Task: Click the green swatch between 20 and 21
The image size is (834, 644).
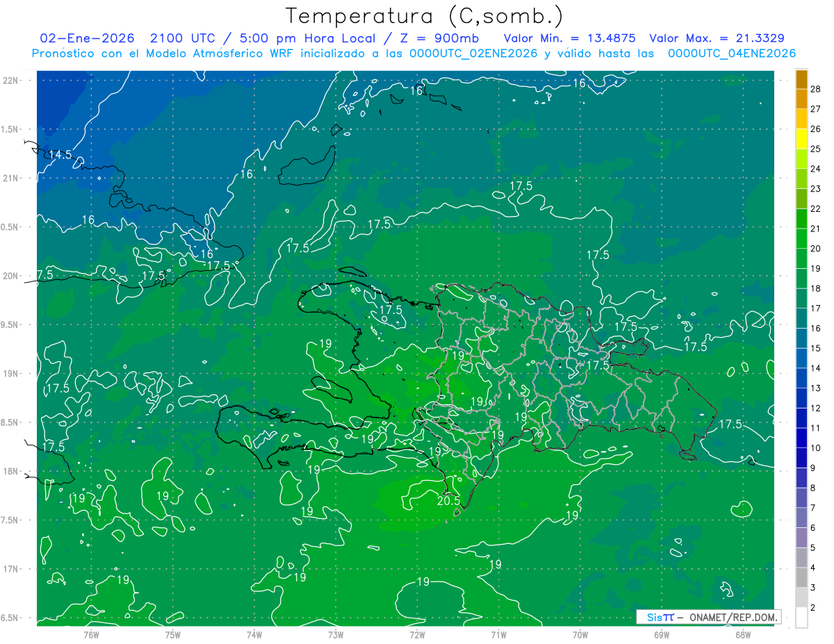Action: click(x=801, y=239)
